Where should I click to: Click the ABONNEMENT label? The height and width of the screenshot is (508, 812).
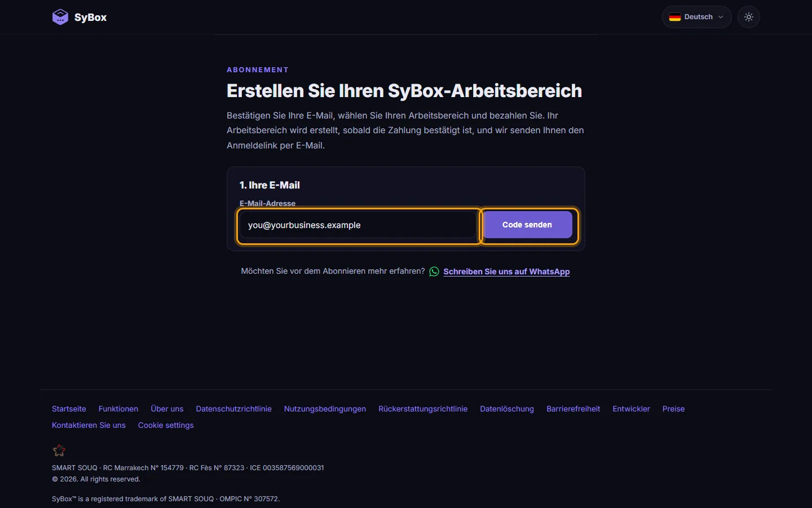(x=258, y=70)
